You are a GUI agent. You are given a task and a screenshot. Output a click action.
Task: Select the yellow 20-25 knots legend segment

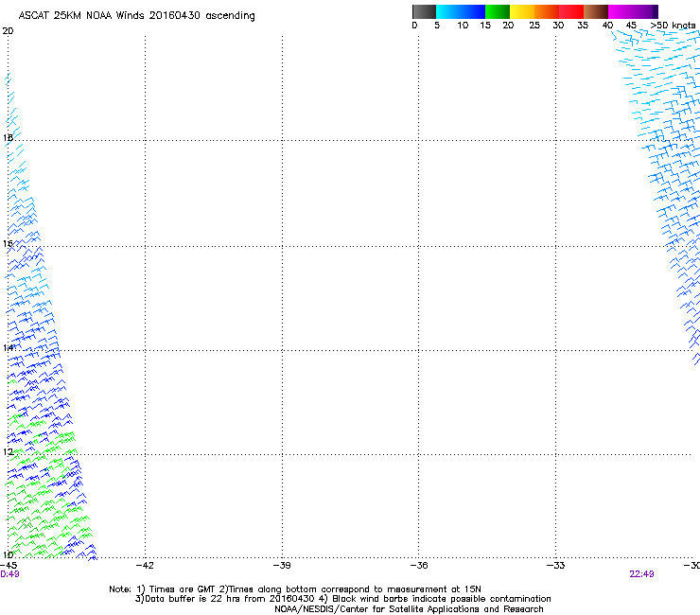(x=522, y=11)
